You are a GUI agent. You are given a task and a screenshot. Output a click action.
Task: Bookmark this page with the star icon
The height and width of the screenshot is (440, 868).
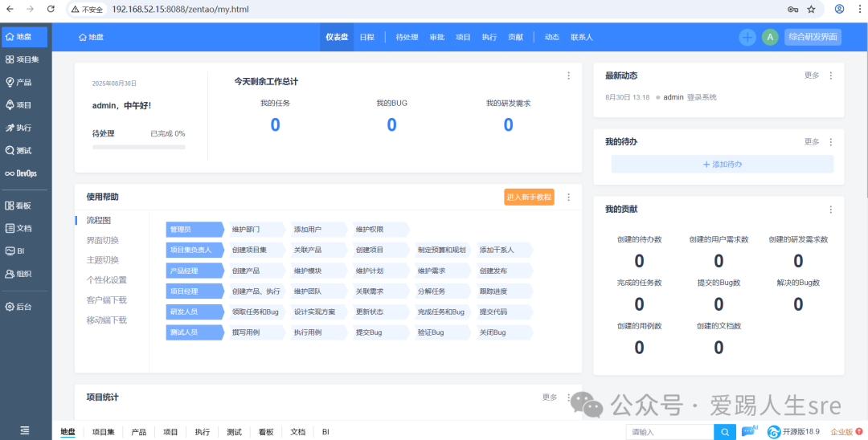(811, 10)
